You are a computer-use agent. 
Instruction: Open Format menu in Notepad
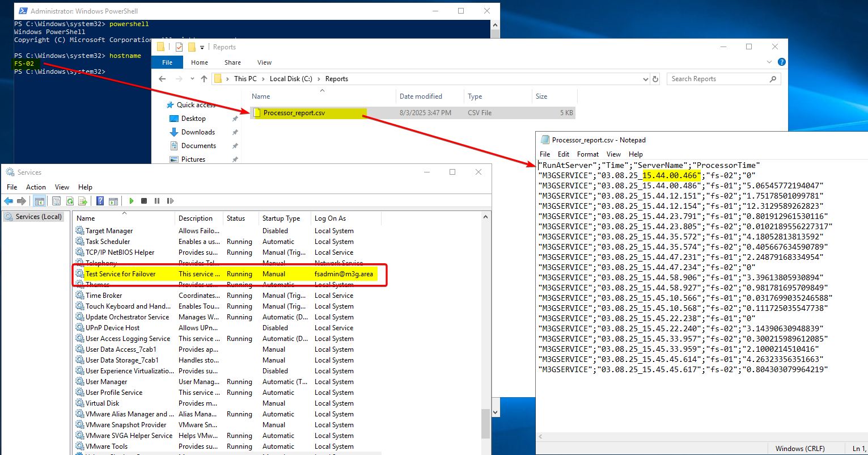(x=588, y=154)
